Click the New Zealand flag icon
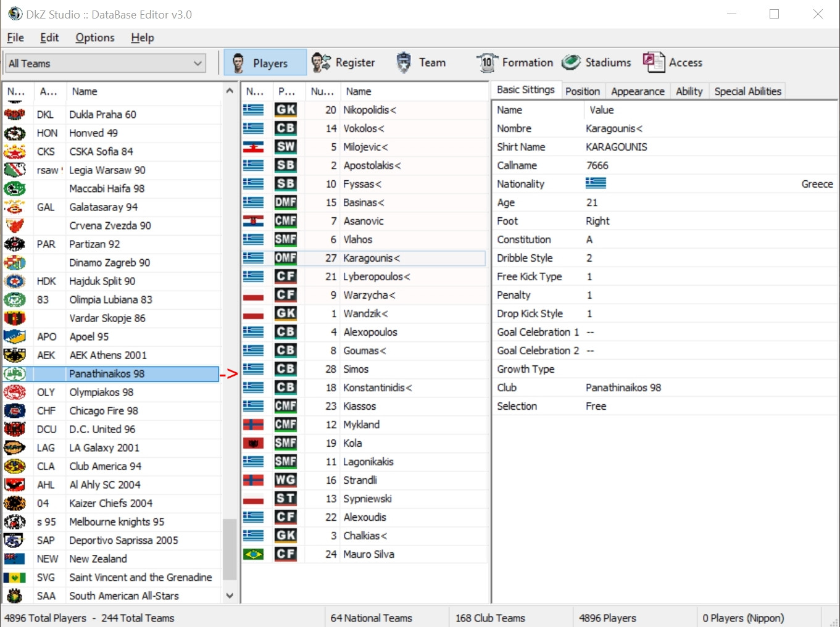 pos(15,559)
